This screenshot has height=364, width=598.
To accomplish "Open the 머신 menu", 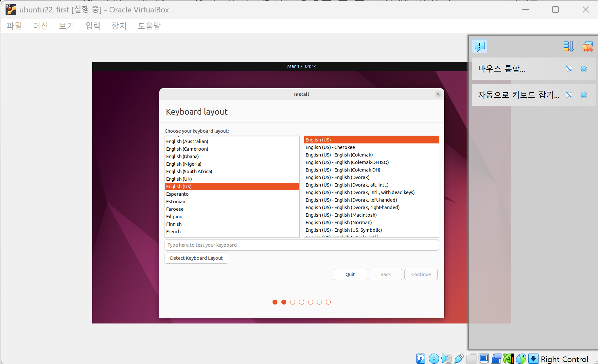I will click(41, 26).
